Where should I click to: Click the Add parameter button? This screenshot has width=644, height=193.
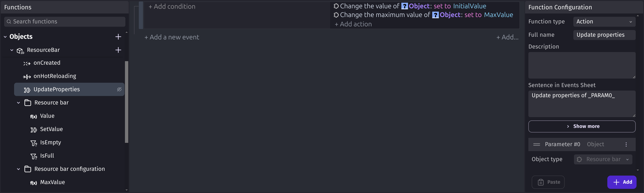click(621, 182)
